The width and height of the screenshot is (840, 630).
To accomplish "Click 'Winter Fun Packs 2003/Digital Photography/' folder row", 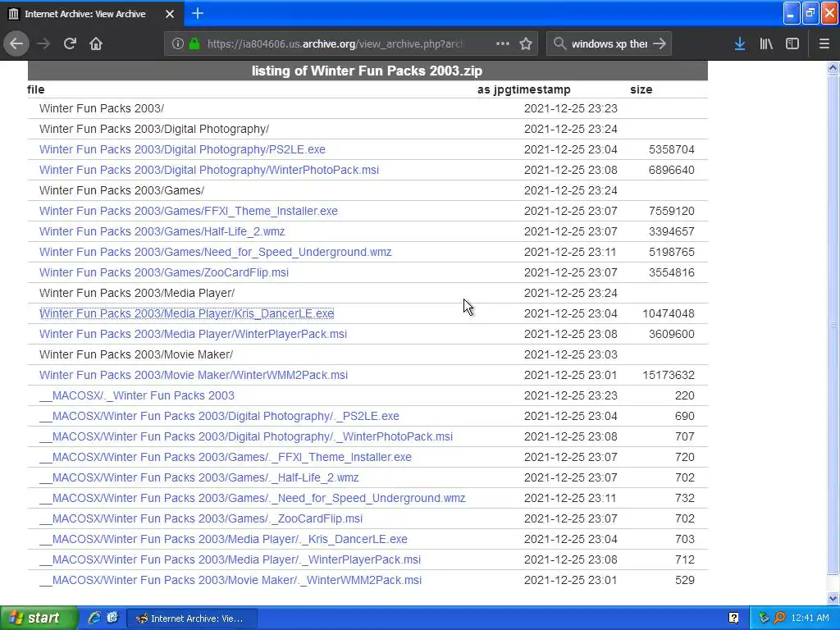I will point(367,129).
